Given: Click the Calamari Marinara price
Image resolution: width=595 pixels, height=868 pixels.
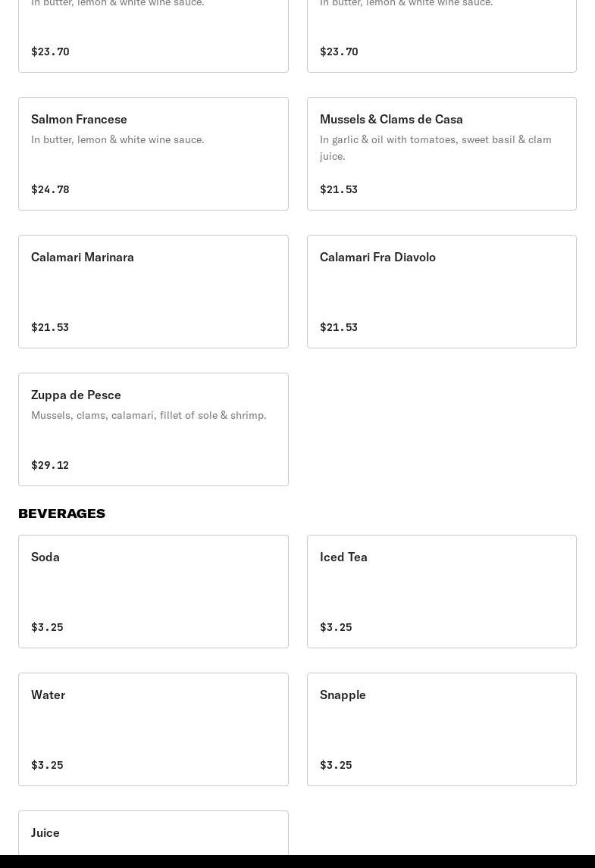Looking at the screenshot, I should (50, 327).
